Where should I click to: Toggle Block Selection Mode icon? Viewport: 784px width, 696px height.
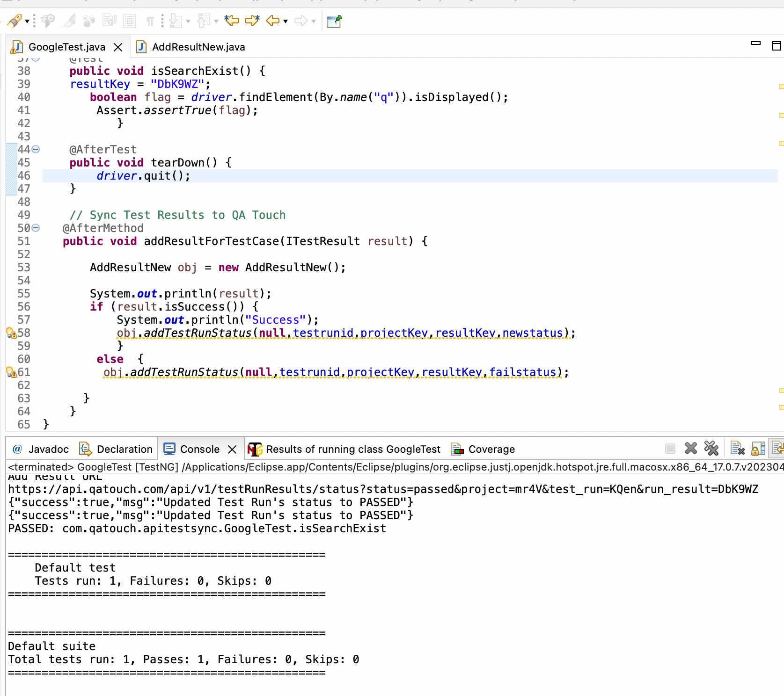(129, 21)
